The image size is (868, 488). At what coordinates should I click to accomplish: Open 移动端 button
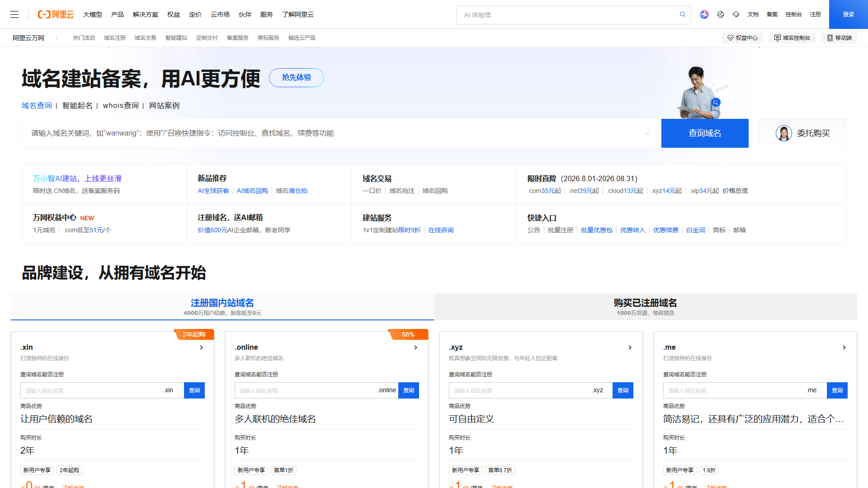[x=839, y=38]
